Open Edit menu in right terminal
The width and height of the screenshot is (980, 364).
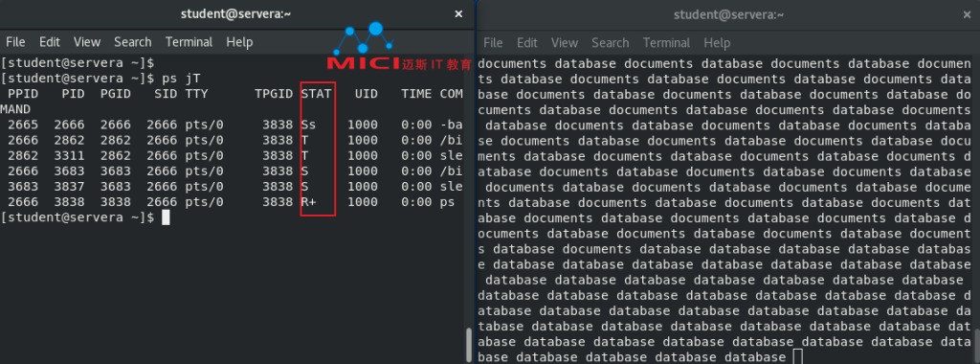click(527, 42)
